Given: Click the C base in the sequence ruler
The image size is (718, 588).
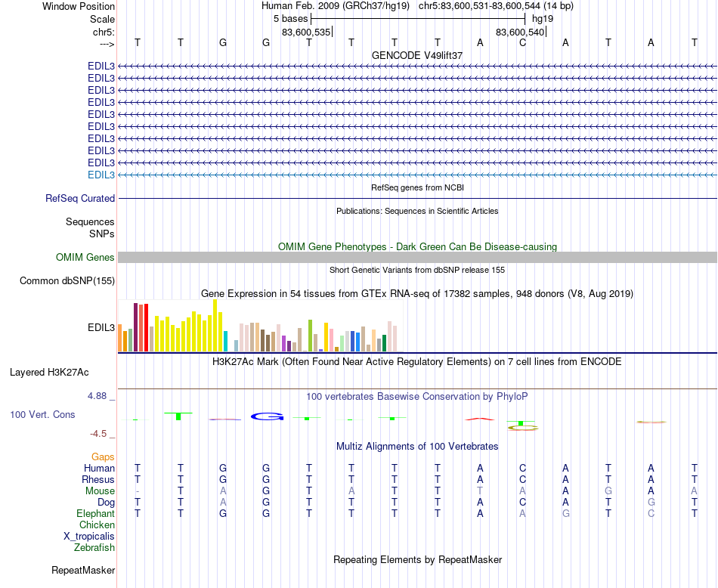Looking at the screenshot, I should [x=522, y=42].
